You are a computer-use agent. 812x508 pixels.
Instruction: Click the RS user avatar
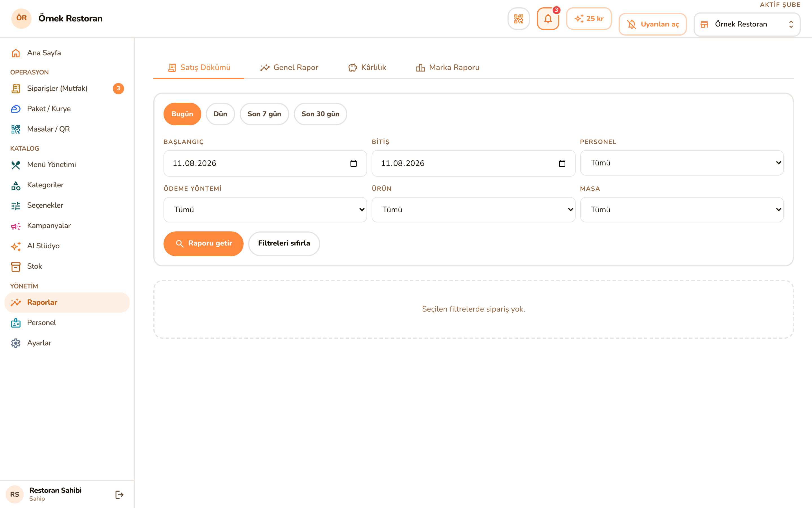pos(14,494)
